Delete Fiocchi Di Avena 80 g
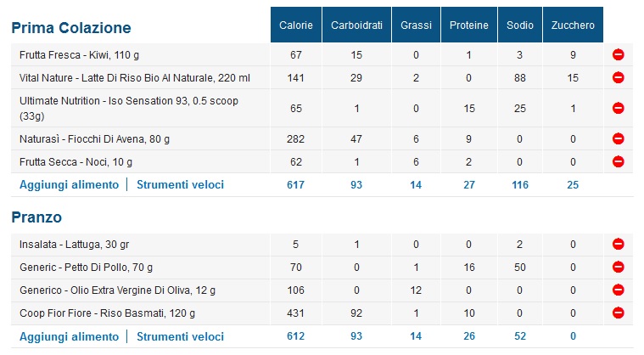Image resolution: width=644 pixels, height=355 pixels. pyautogui.click(x=619, y=139)
